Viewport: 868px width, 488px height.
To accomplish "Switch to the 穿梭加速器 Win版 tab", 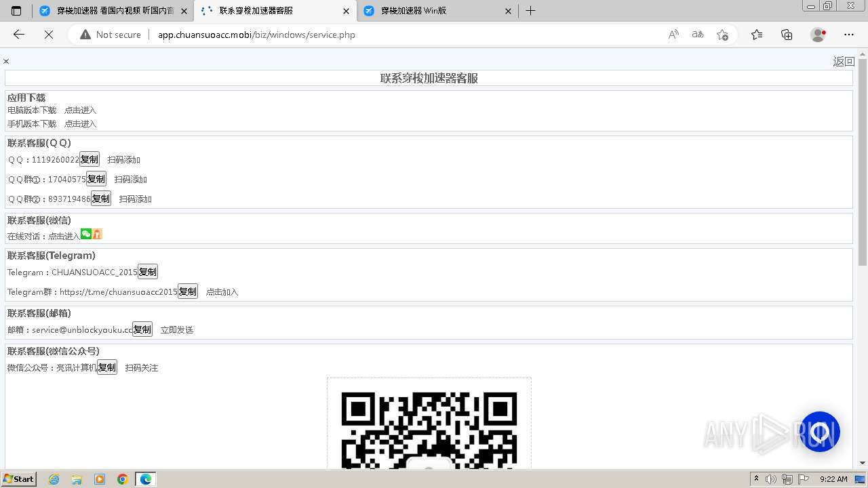I will pyautogui.click(x=437, y=11).
